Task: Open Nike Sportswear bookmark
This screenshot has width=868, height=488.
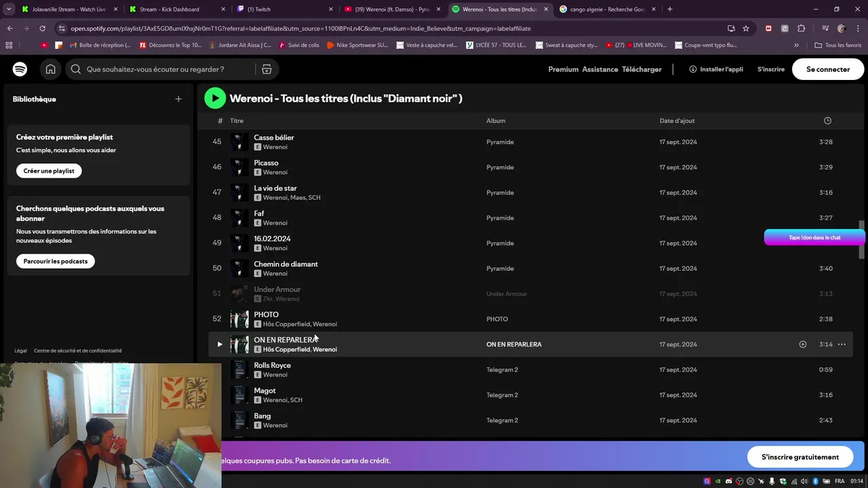Action: click(357, 45)
